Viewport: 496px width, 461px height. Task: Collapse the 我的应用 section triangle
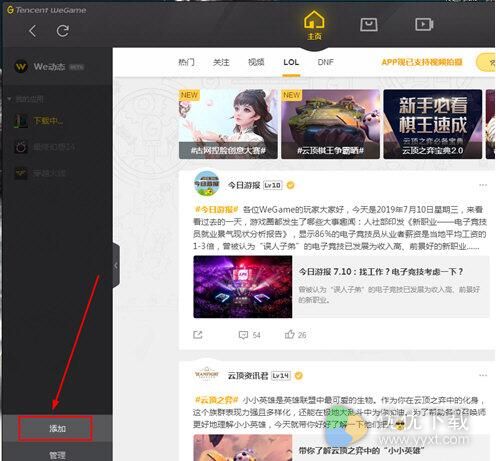click(10, 99)
